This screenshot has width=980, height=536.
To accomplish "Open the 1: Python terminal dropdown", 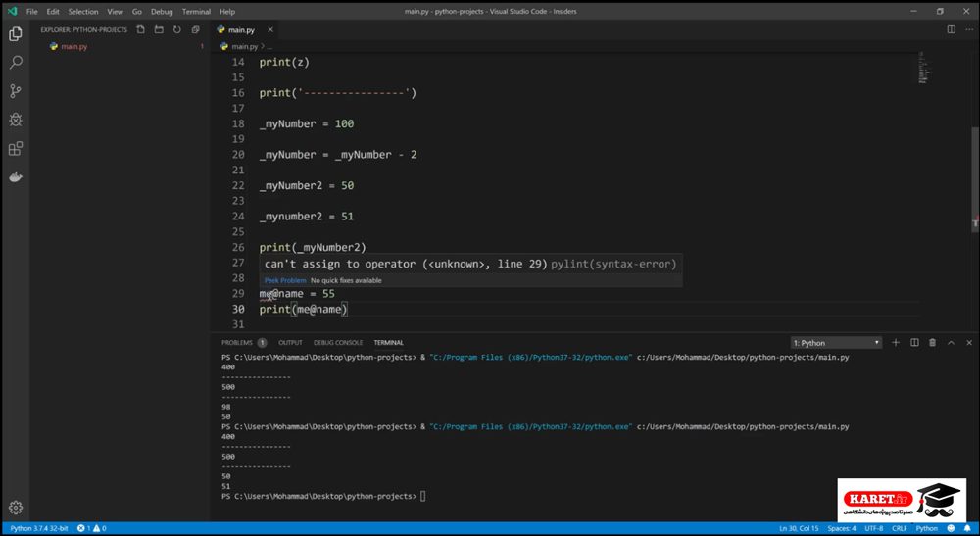I will [836, 343].
